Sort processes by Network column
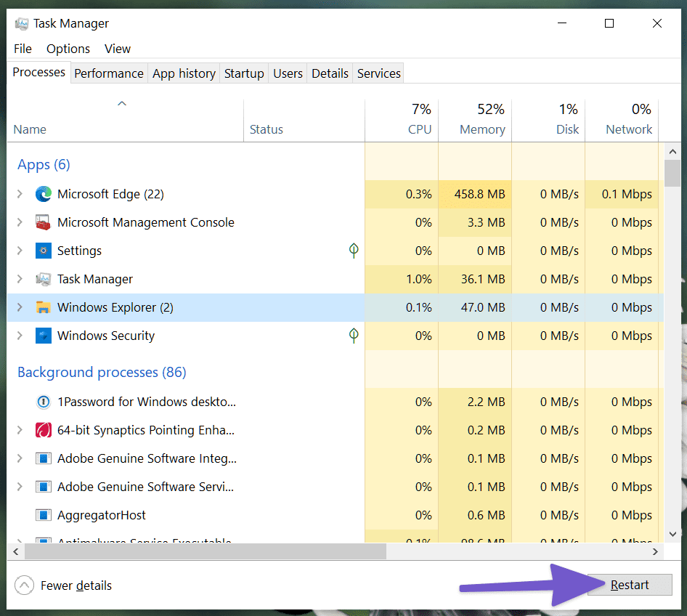 622,121
